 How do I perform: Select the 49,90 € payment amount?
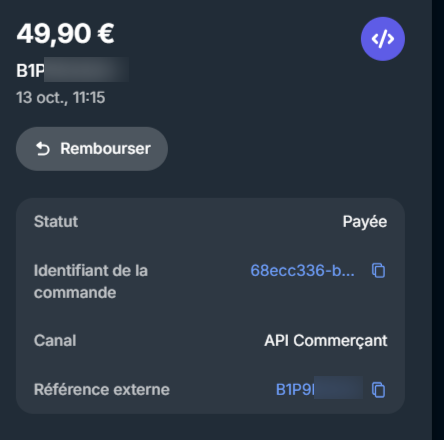[65, 34]
